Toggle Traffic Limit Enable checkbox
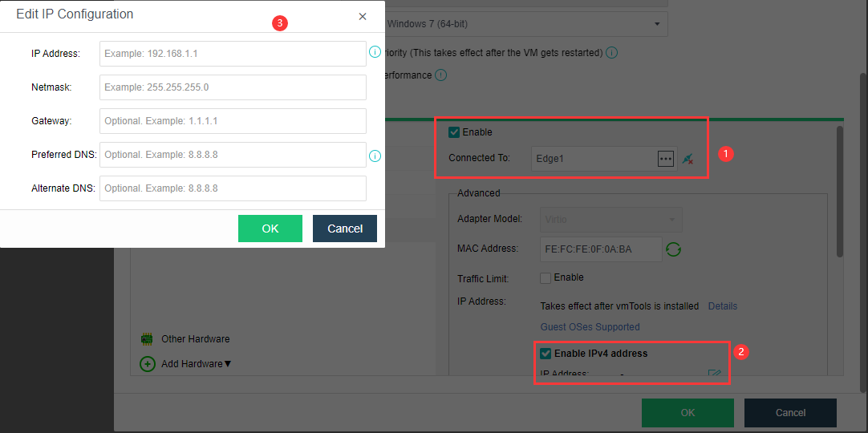 546,278
